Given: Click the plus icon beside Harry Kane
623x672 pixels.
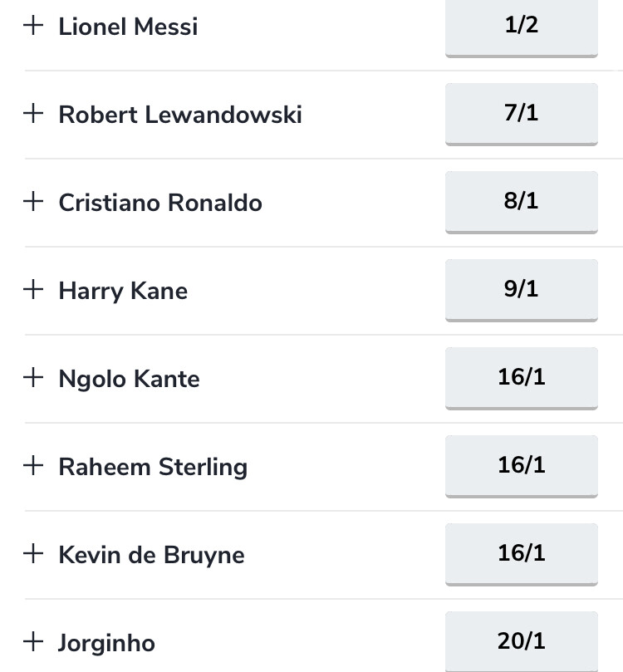Looking at the screenshot, I should (33, 290).
